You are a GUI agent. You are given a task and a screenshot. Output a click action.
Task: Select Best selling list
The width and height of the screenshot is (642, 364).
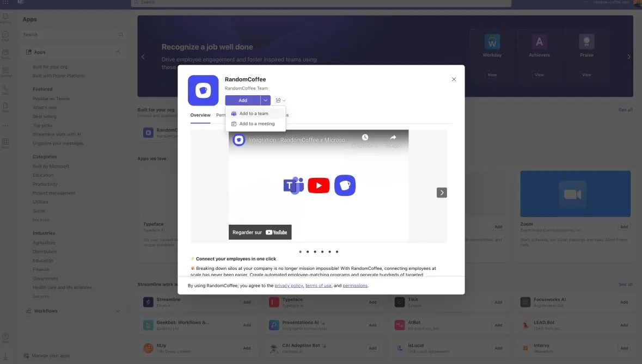(45, 116)
